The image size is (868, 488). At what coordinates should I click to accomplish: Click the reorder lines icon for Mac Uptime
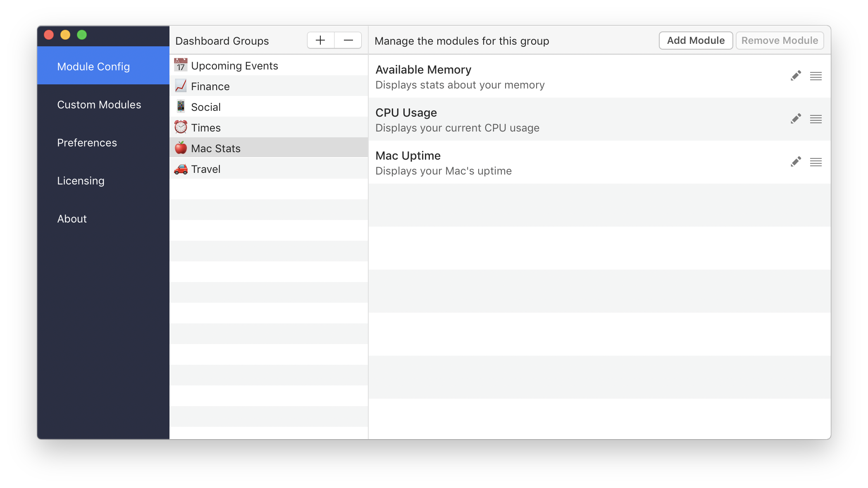(816, 162)
